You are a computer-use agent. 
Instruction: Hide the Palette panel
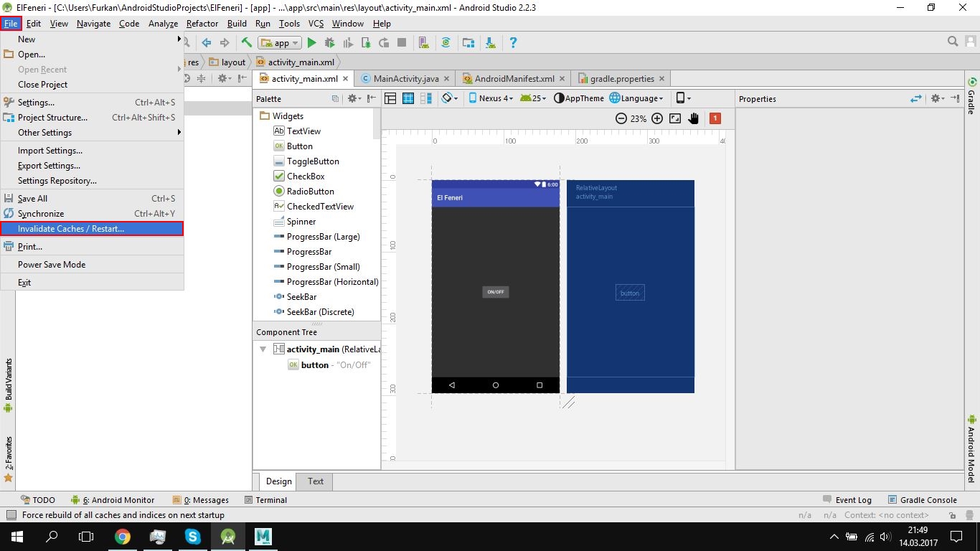click(371, 98)
